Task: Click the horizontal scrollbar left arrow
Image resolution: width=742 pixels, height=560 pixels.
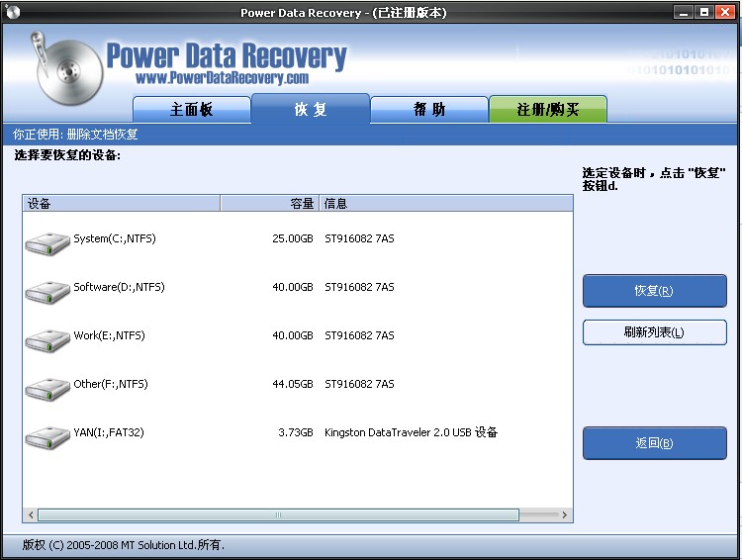Action: [x=31, y=514]
